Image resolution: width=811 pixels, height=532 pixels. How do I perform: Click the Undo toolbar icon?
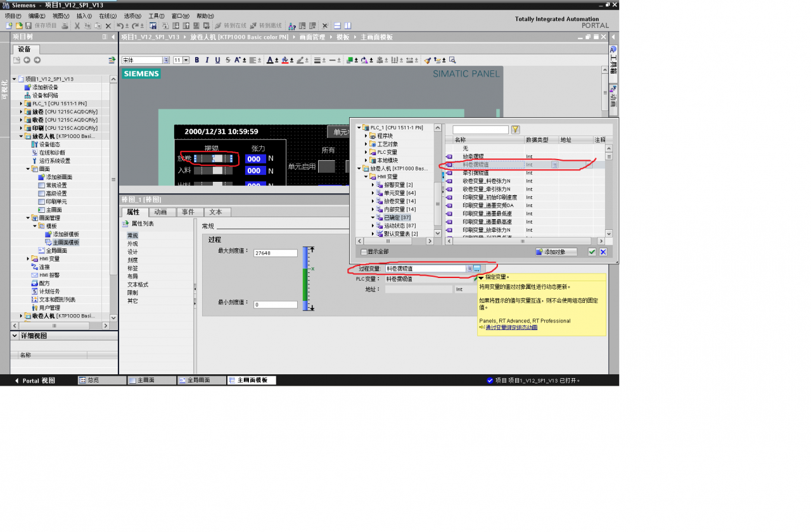coord(119,25)
